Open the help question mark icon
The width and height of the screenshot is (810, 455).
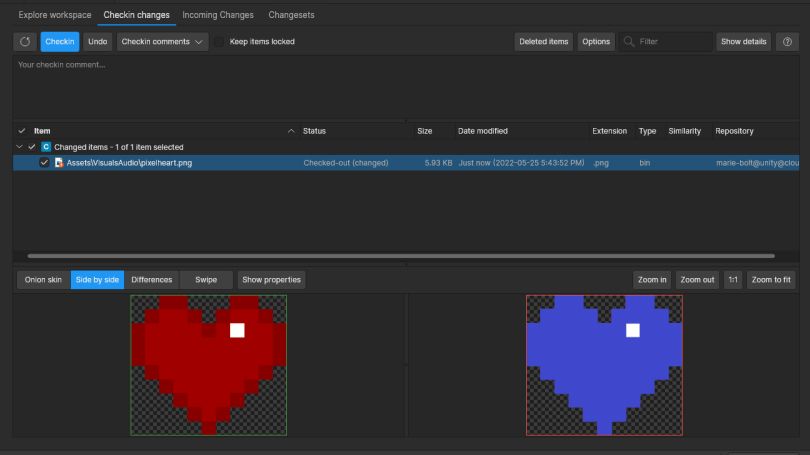click(x=788, y=42)
